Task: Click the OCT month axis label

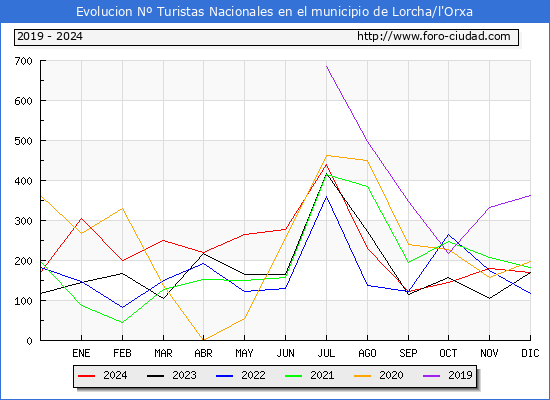Action: (448, 353)
